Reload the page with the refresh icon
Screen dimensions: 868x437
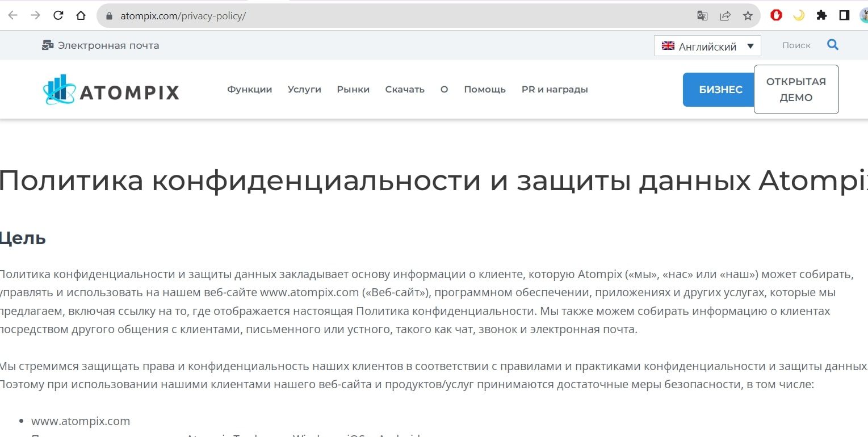tap(58, 15)
